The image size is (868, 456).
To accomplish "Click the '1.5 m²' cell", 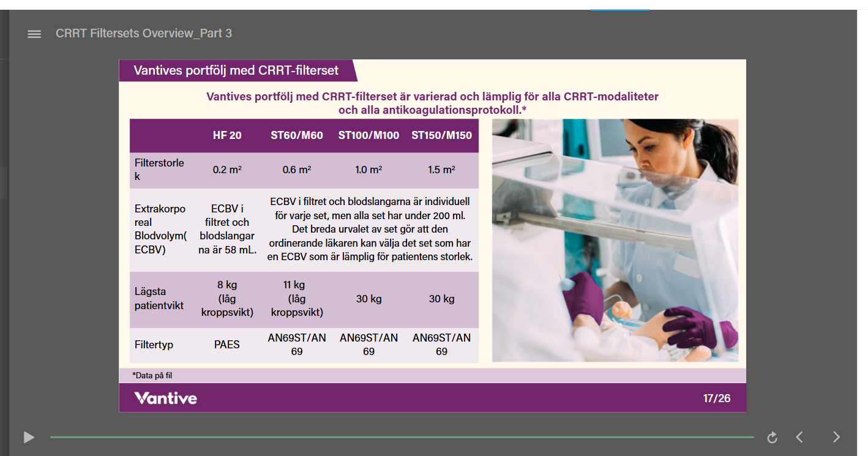I will pyautogui.click(x=441, y=170).
